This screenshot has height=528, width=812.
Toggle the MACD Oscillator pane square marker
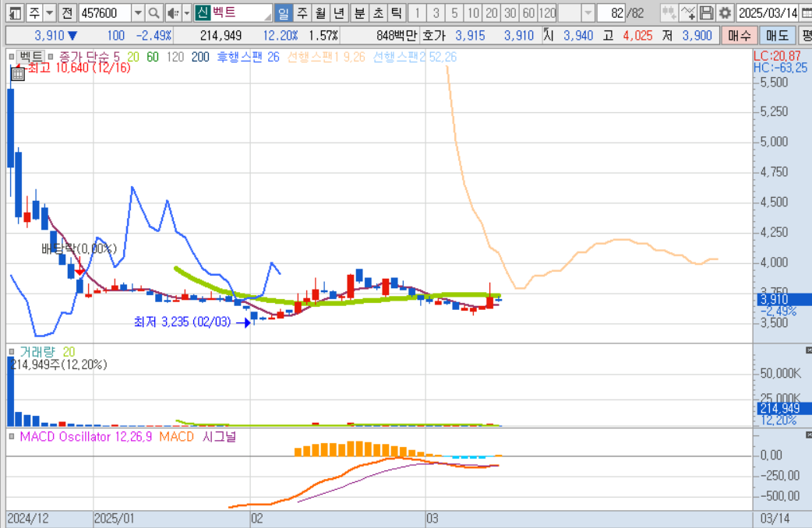click(x=12, y=437)
